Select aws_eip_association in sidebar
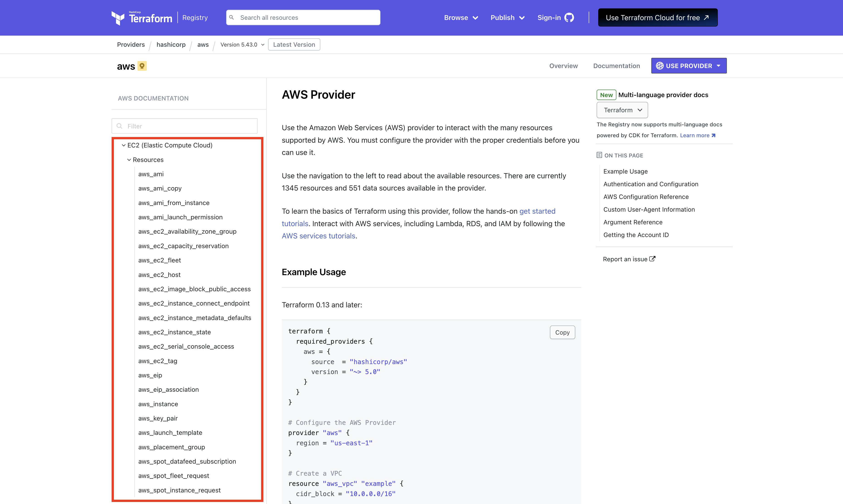Screen dimensions: 843x504 (x=169, y=390)
